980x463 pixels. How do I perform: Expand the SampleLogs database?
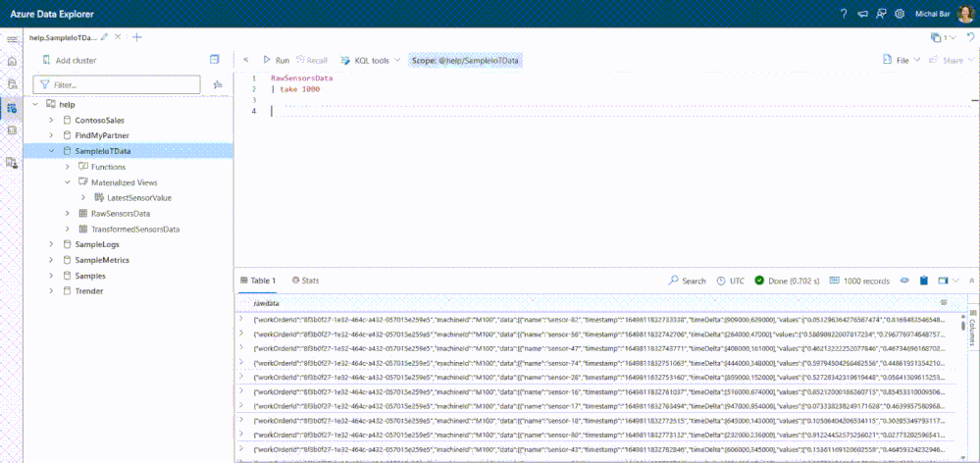pyautogui.click(x=51, y=244)
